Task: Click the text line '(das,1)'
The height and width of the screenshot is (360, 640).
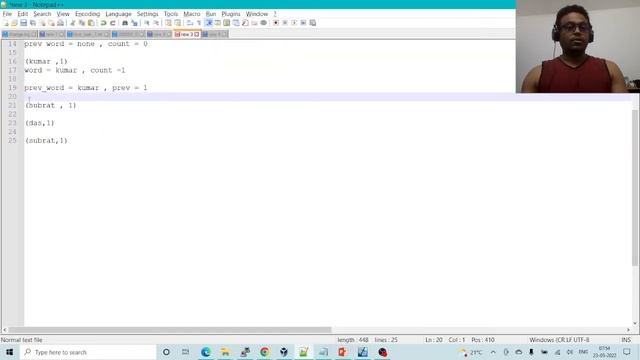Action: point(40,123)
